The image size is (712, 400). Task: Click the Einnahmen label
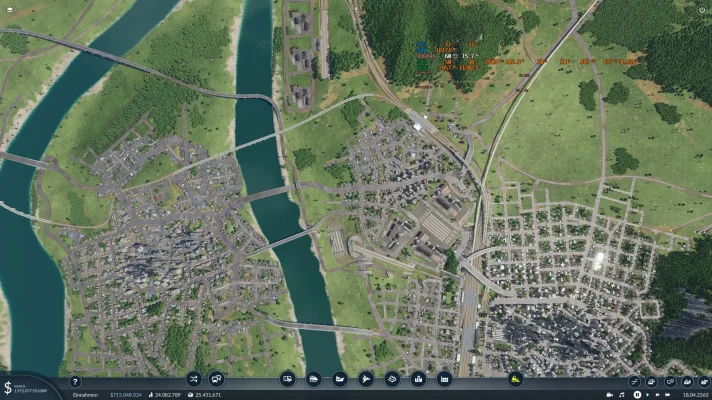[85, 395]
